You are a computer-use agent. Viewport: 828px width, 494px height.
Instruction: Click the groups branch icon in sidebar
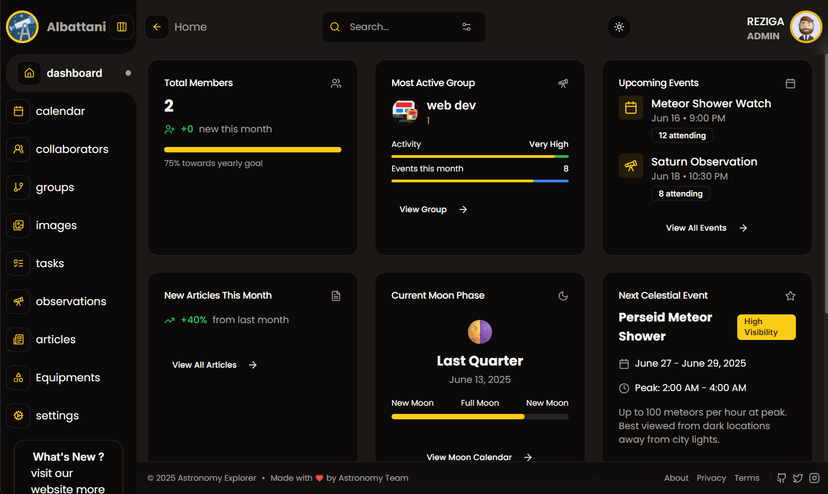point(18,188)
